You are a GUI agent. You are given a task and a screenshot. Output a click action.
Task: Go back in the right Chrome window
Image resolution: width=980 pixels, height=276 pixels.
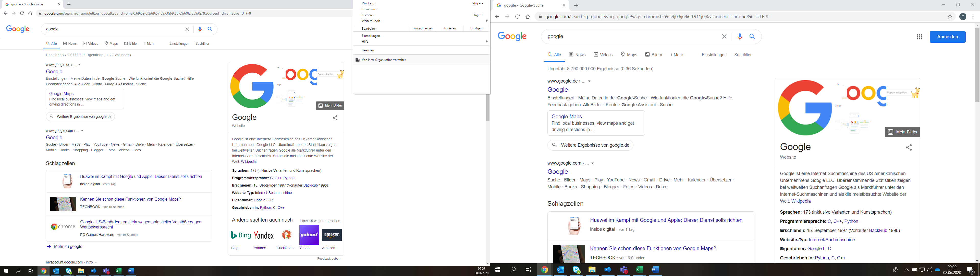497,16
